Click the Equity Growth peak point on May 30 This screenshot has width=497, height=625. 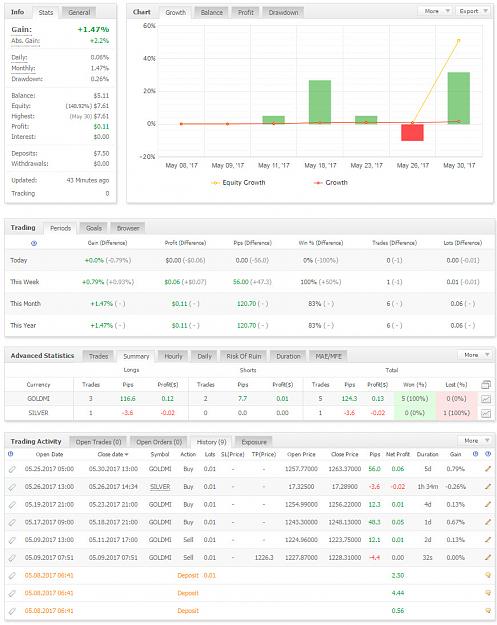[458, 41]
